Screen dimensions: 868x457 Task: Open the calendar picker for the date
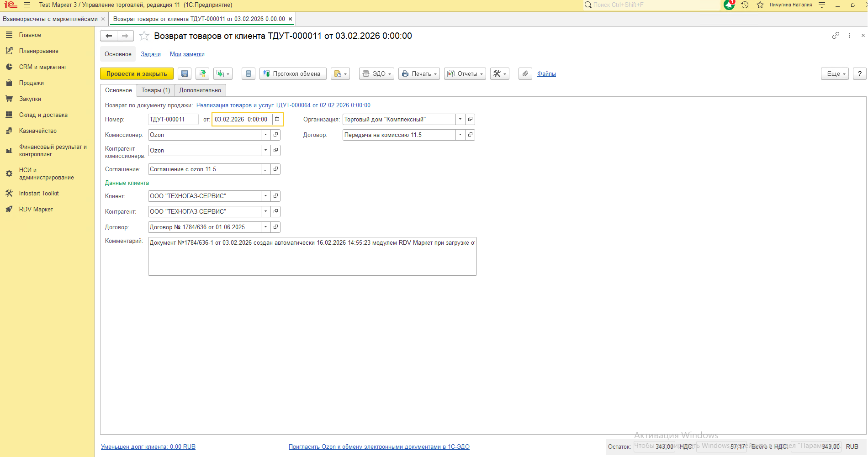pyautogui.click(x=277, y=120)
